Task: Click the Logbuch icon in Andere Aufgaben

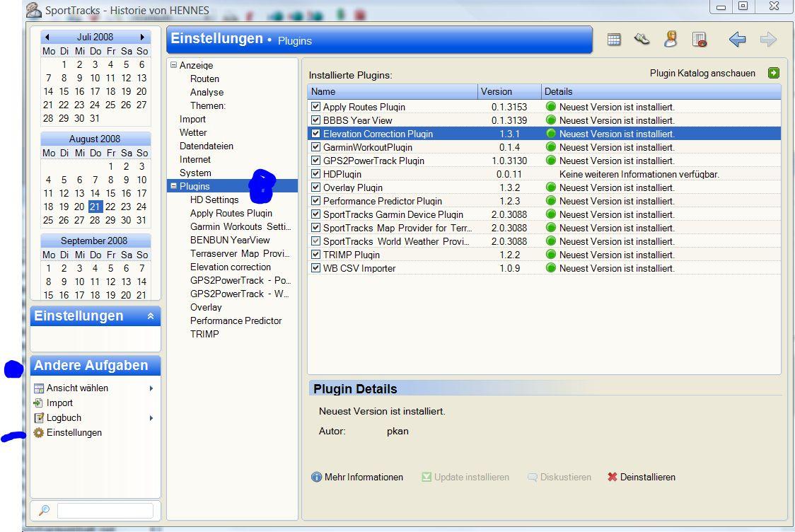Action: click(x=38, y=418)
